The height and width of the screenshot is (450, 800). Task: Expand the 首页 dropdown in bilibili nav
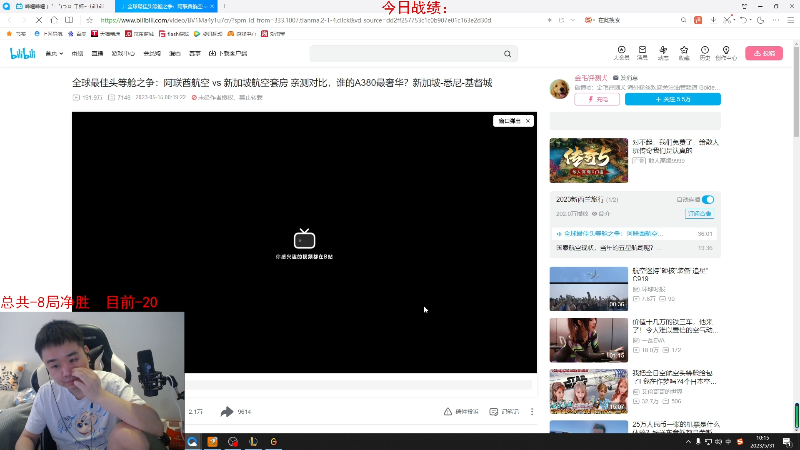54,54
